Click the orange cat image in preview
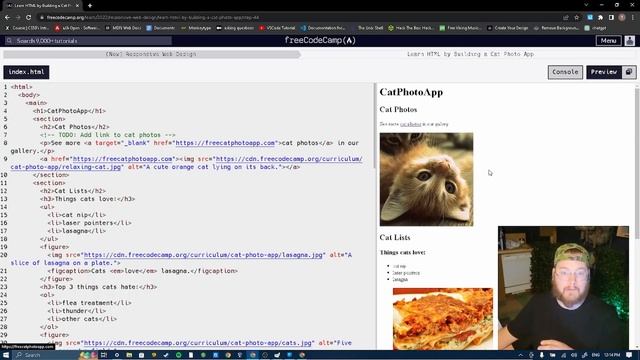640x360 pixels. (426, 179)
